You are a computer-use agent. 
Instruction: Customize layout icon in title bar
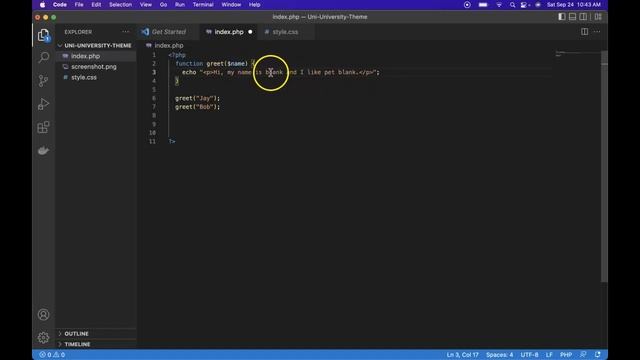click(598, 17)
